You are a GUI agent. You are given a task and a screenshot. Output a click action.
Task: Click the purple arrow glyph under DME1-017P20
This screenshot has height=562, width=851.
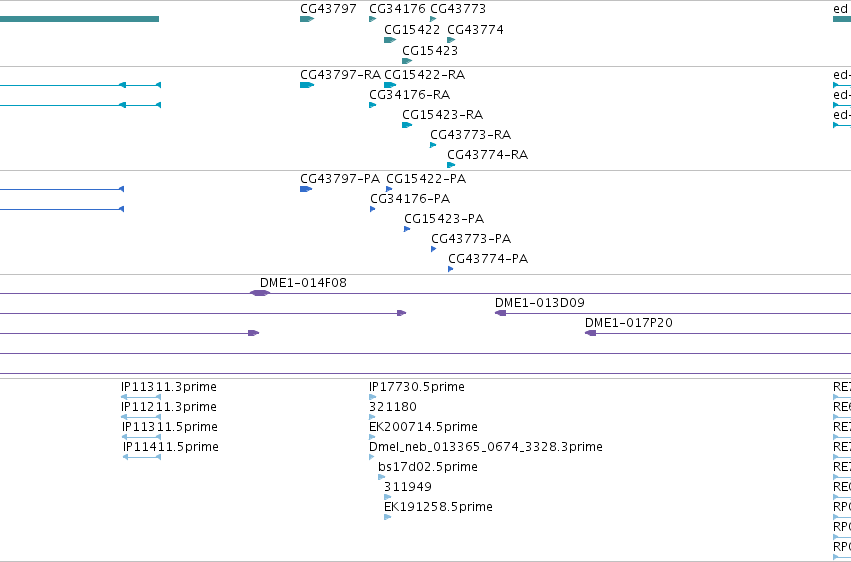pyautogui.click(x=590, y=333)
